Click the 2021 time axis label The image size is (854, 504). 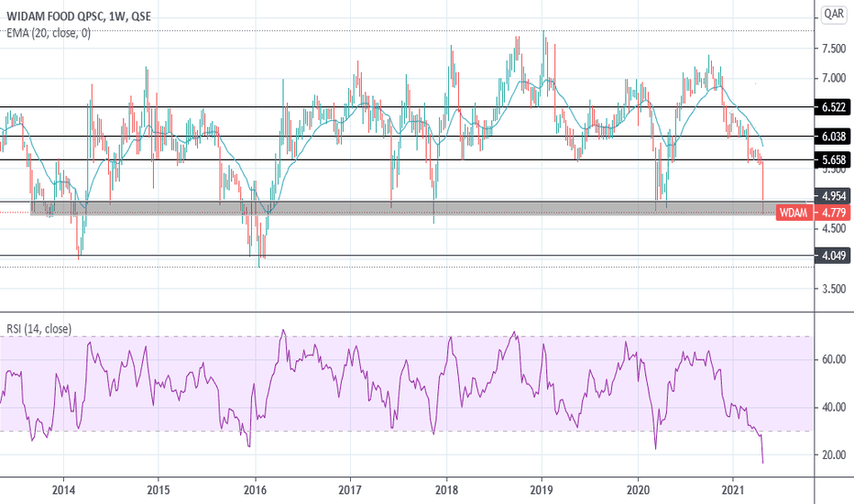coord(733,490)
